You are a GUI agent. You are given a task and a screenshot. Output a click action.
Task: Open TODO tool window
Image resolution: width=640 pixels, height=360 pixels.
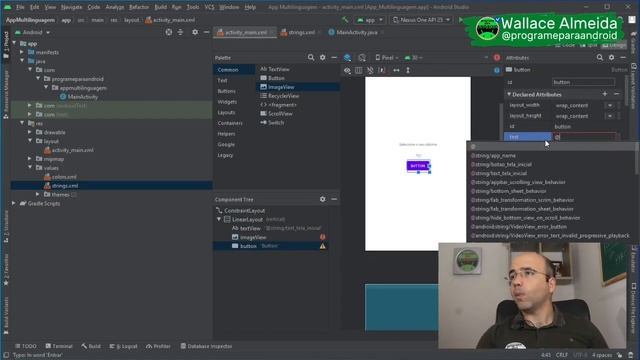(26, 346)
